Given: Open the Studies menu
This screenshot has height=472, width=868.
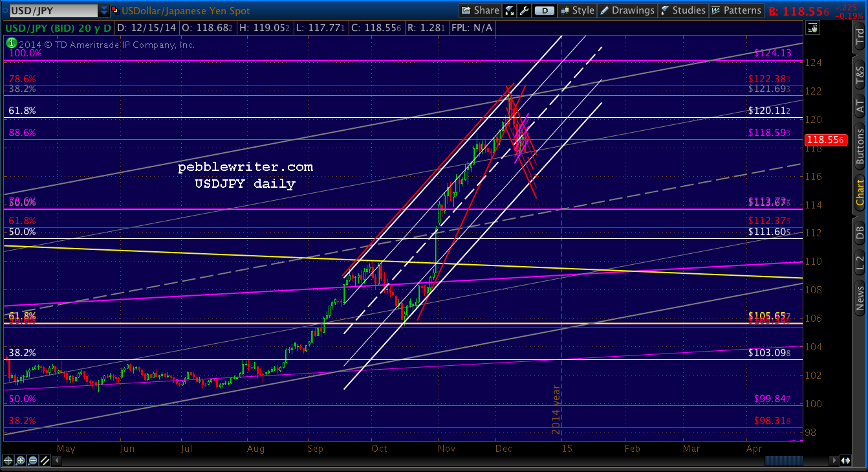Looking at the screenshot, I should 683,10.
